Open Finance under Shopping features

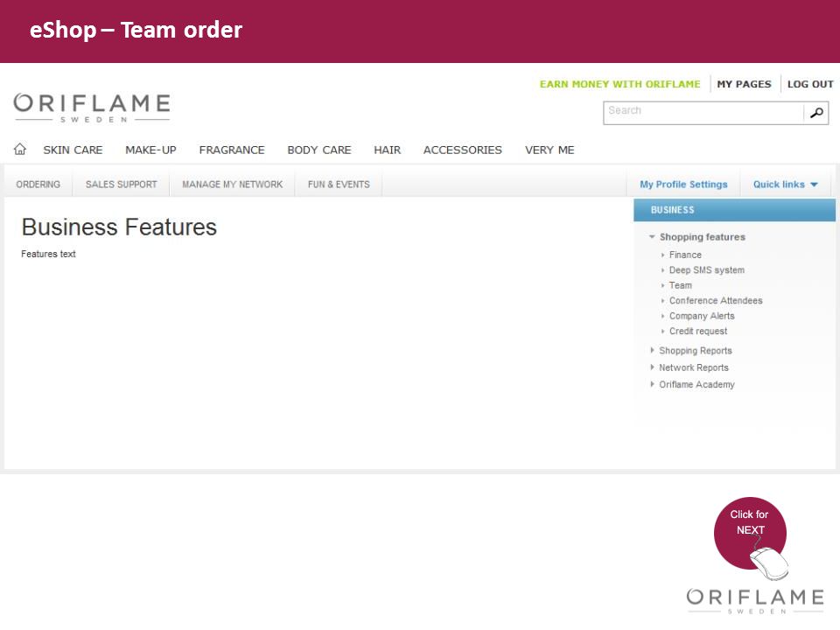(x=685, y=255)
